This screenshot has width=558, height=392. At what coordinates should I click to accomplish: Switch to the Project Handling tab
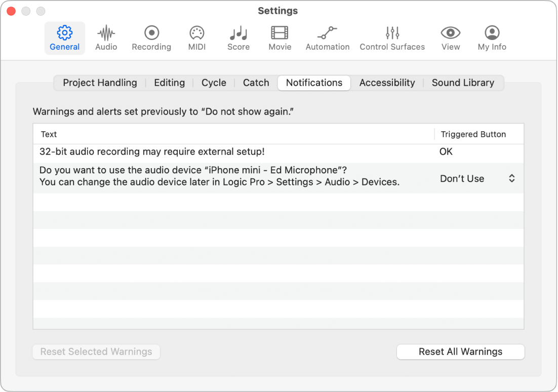click(99, 83)
